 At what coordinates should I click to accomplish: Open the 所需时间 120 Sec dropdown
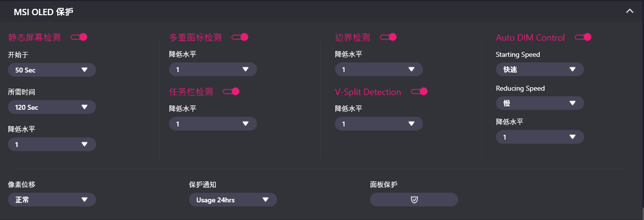coord(52,107)
